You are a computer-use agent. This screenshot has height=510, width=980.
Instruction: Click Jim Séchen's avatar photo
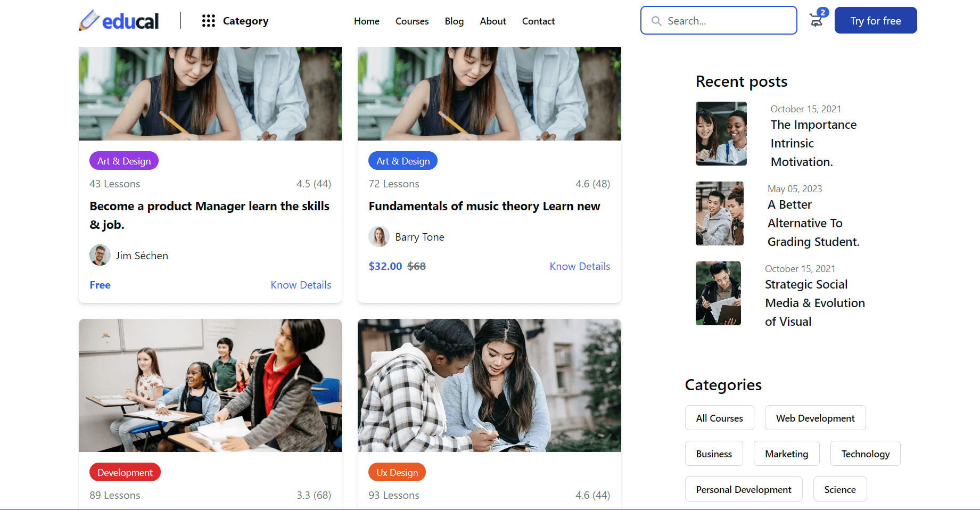pyautogui.click(x=100, y=255)
